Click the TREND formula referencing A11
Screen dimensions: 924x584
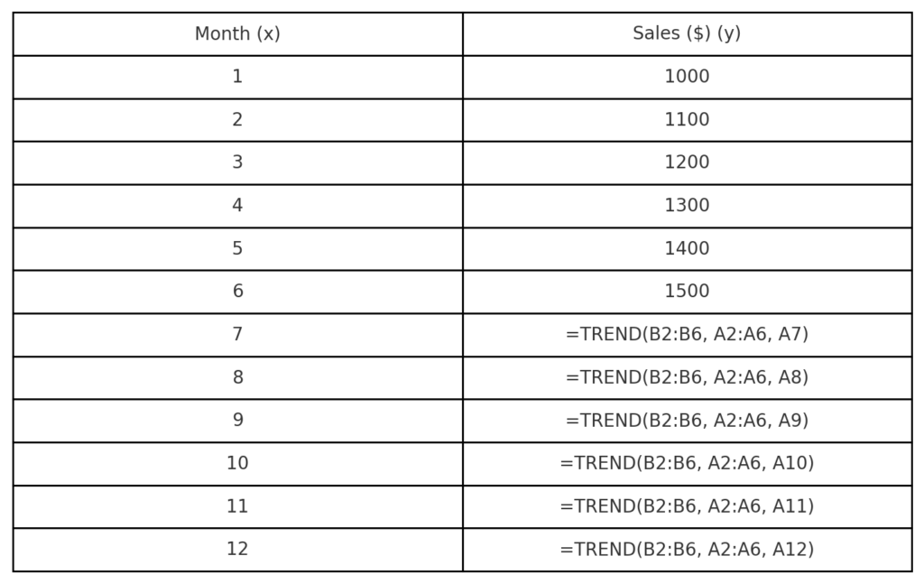(687, 507)
